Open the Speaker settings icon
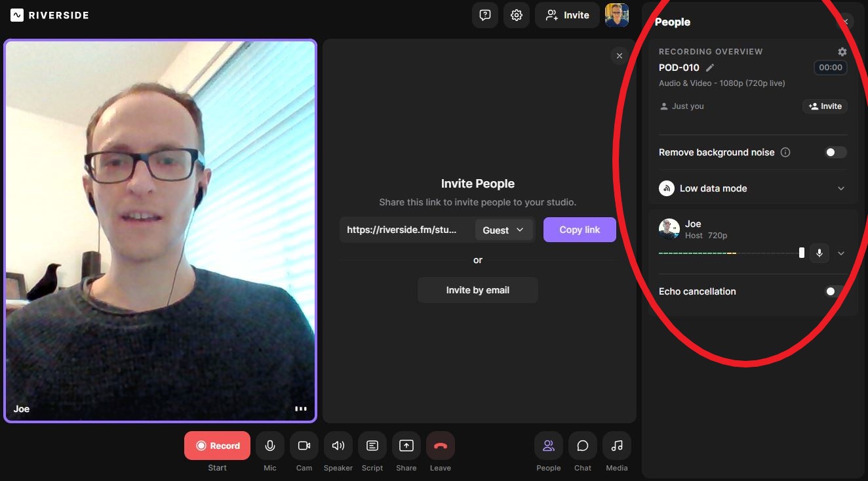The height and width of the screenshot is (481, 868). pyautogui.click(x=338, y=446)
